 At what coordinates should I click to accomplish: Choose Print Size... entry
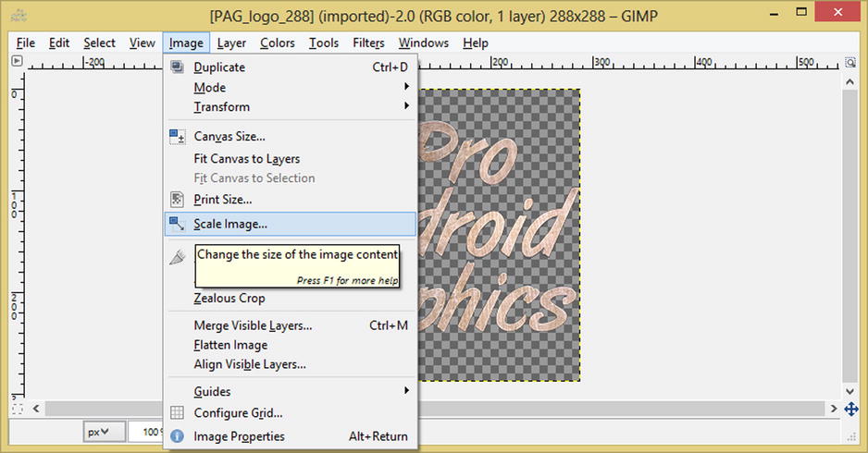(x=291, y=199)
